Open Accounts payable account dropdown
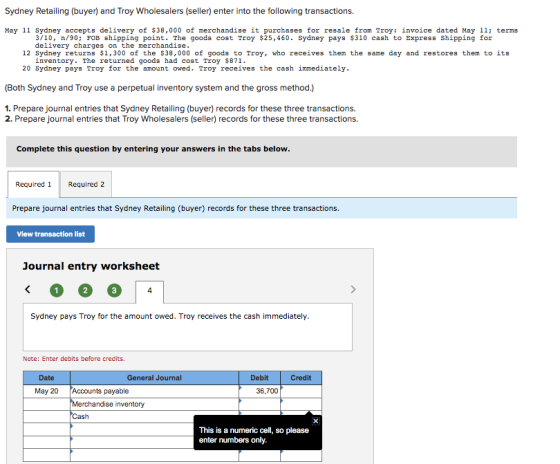Viewport: 560px width, 464px height. pos(154,391)
